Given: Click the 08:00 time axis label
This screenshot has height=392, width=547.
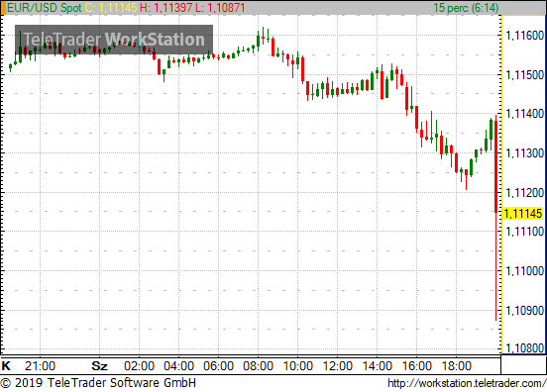Looking at the screenshot, I should (x=259, y=366).
